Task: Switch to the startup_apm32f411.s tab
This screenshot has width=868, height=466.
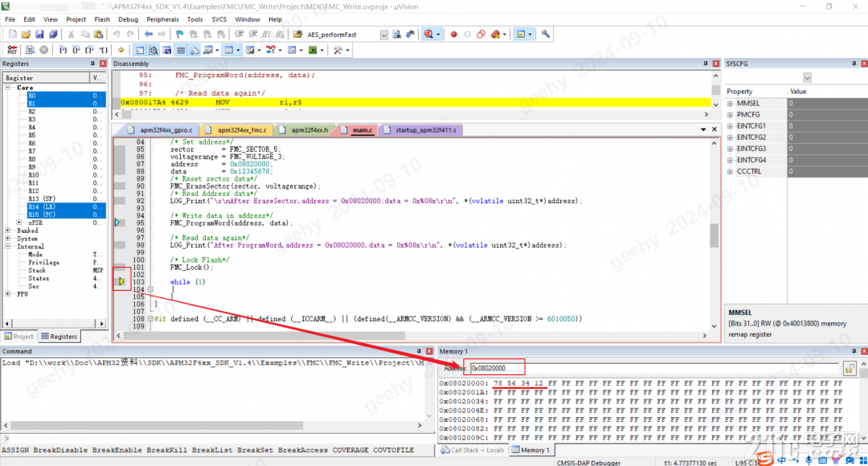Action: click(x=420, y=130)
